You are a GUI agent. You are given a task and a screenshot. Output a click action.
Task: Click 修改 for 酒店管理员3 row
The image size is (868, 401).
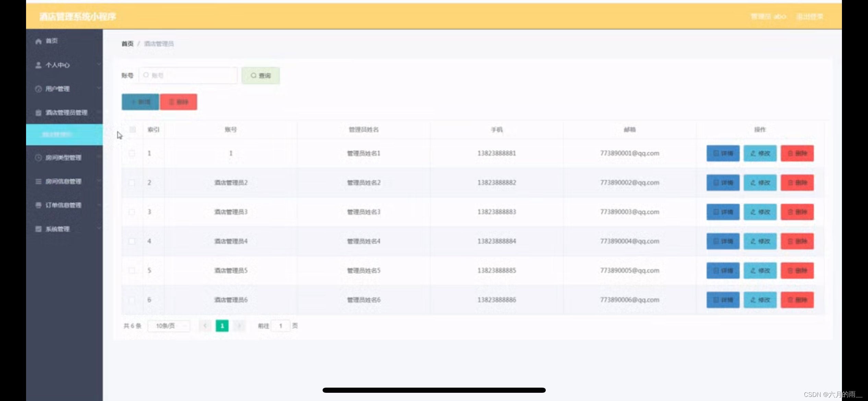point(760,212)
